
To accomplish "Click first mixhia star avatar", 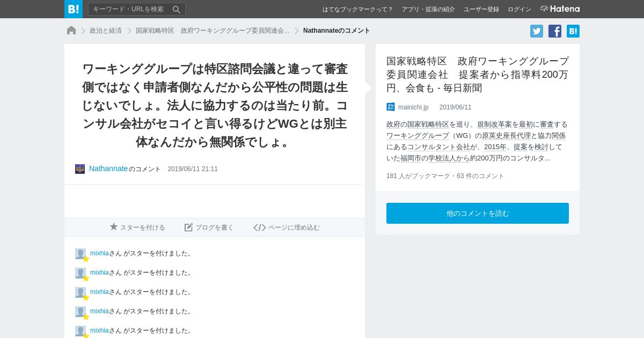I will coord(81,254).
